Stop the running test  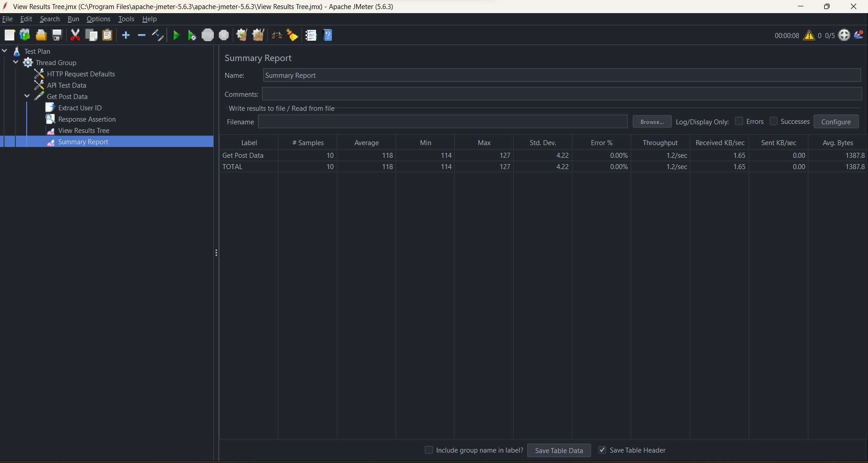208,35
